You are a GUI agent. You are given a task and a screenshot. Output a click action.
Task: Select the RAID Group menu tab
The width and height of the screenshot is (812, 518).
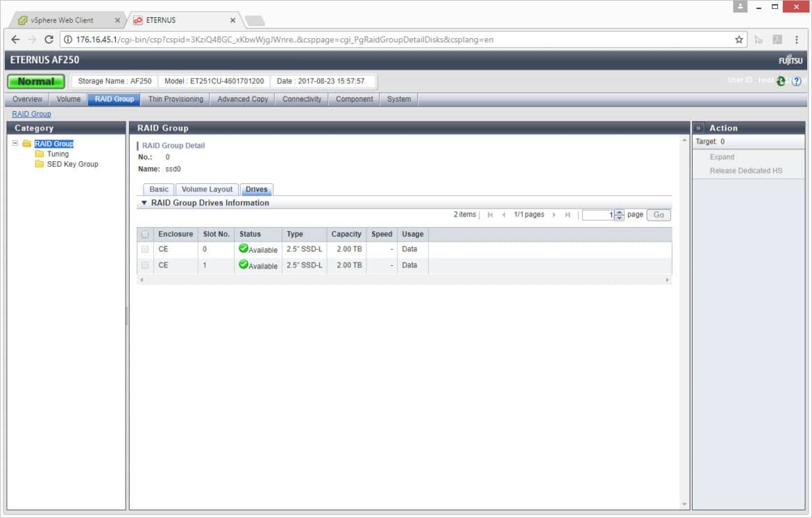click(x=115, y=99)
